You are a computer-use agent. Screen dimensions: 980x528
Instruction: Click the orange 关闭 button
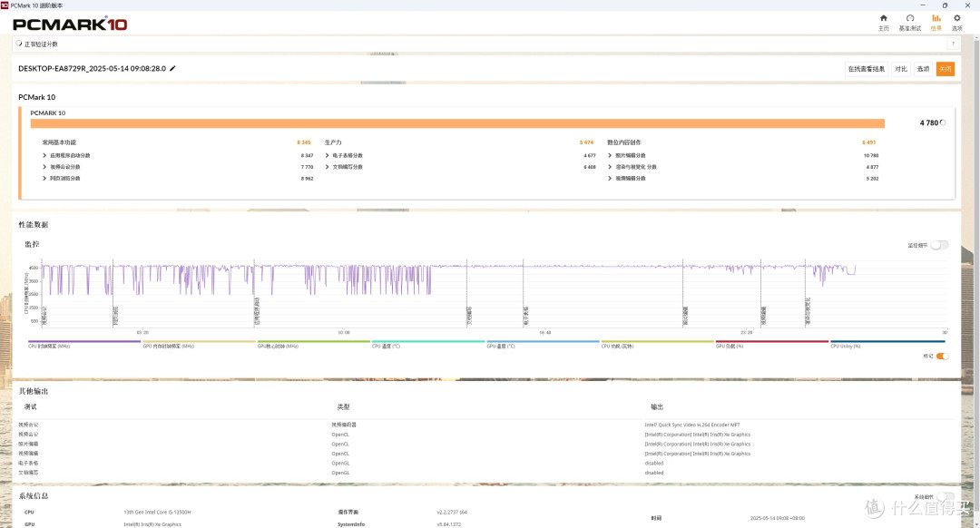(x=945, y=69)
